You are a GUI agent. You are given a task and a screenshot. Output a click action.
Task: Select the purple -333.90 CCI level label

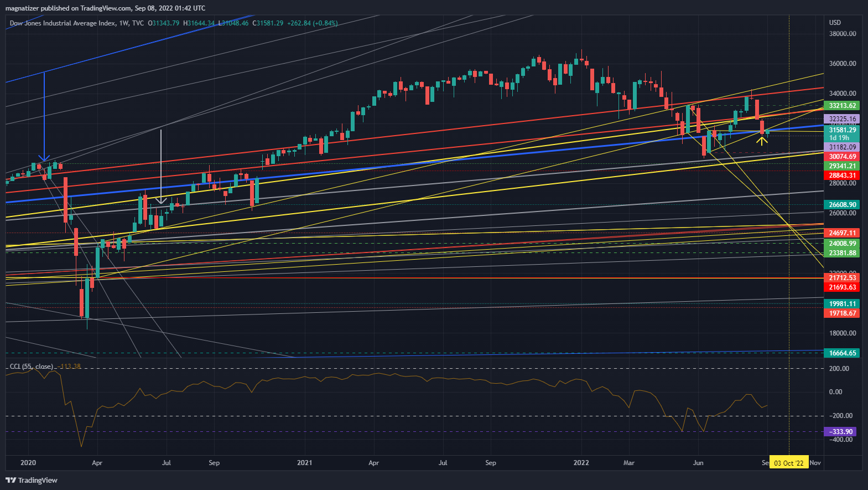[841, 432]
